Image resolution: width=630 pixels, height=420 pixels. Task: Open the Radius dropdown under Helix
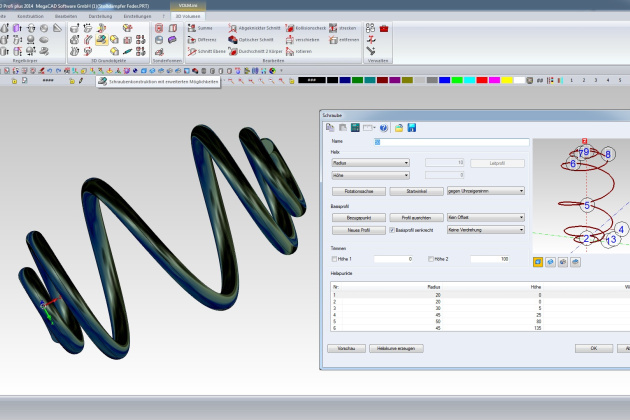pyautogui.click(x=370, y=161)
